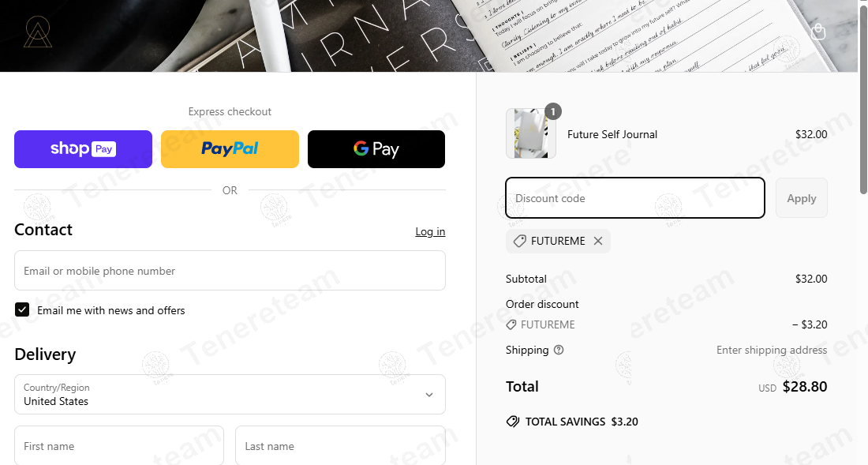Screen dimensions: 868x465
Task: Open Future Self Journal product thumbnail
Action: tap(531, 133)
